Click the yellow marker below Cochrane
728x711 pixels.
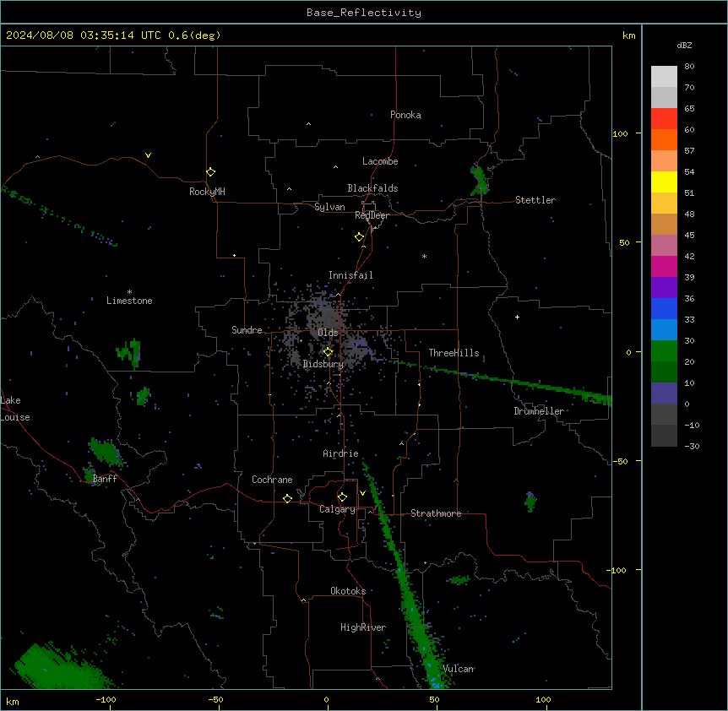[x=287, y=498]
